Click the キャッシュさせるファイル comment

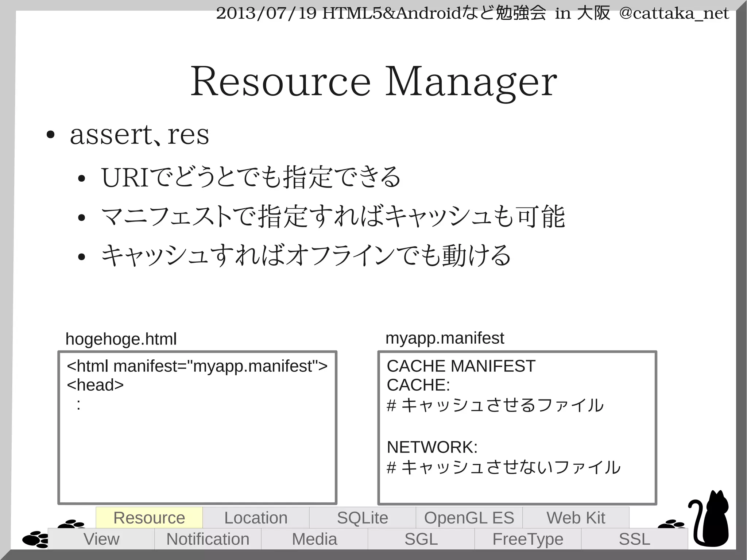495,405
